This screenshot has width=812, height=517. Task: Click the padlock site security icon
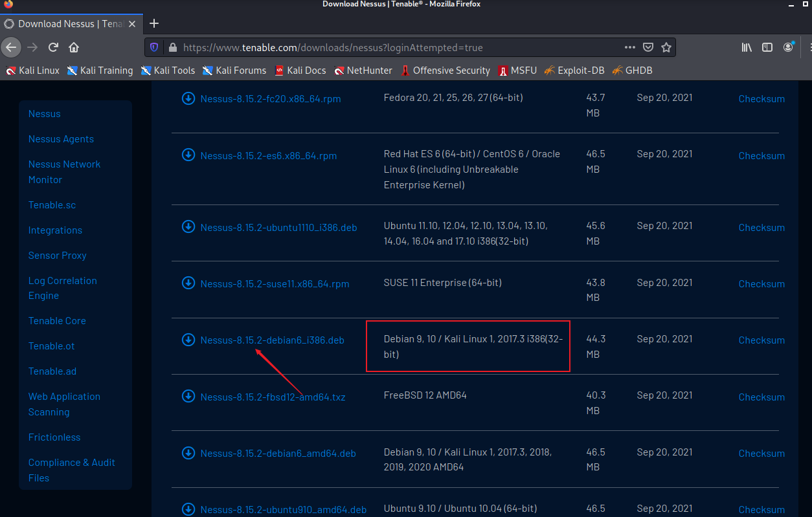click(172, 47)
